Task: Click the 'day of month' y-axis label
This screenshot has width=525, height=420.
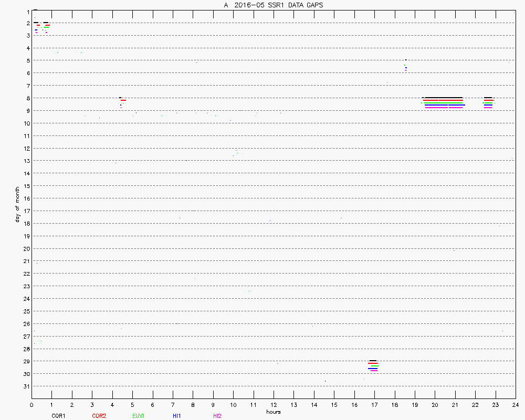Action: (x=17, y=204)
